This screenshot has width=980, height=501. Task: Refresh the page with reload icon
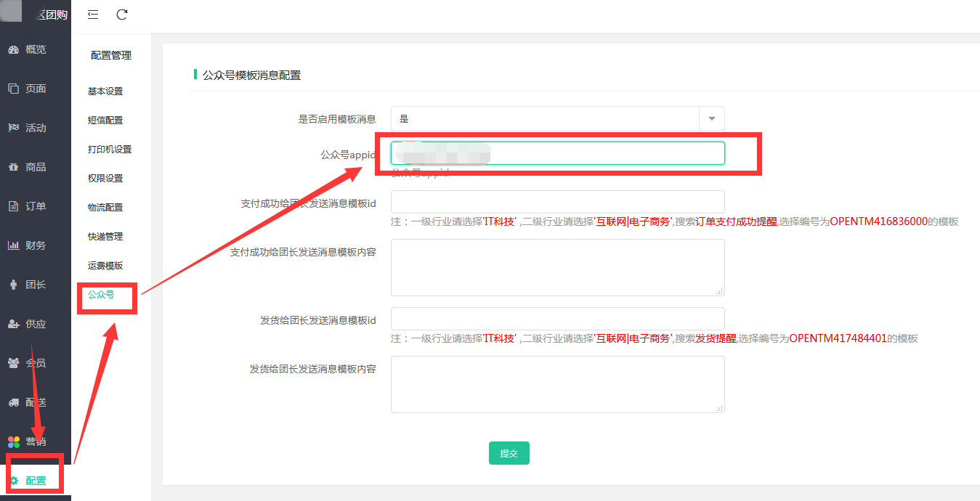[x=122, y=15]
